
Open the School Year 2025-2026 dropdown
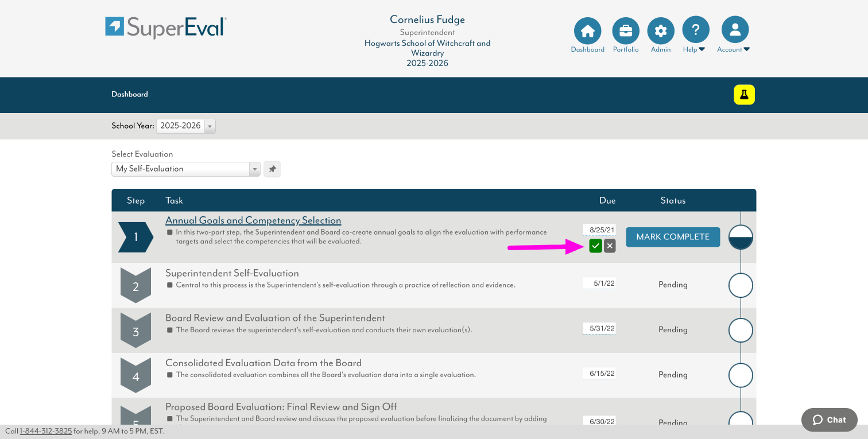tap(186, 126)
